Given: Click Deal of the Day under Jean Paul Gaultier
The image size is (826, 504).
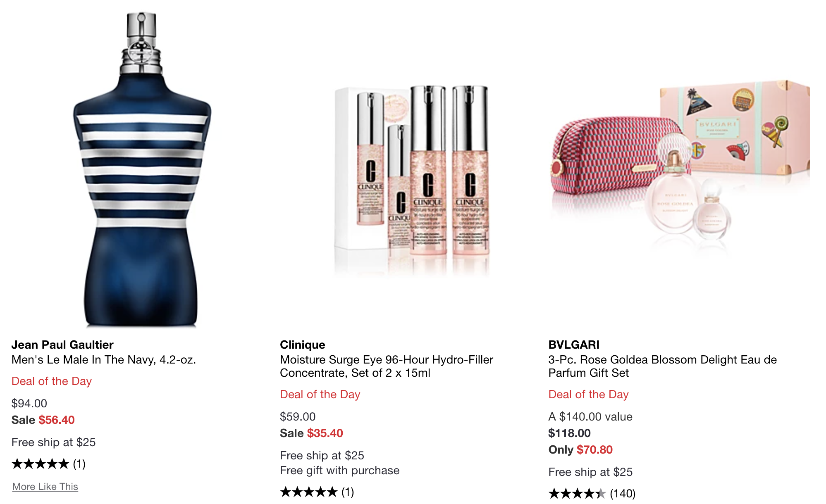Looking at the screenshot, I should tap(52, 381).
